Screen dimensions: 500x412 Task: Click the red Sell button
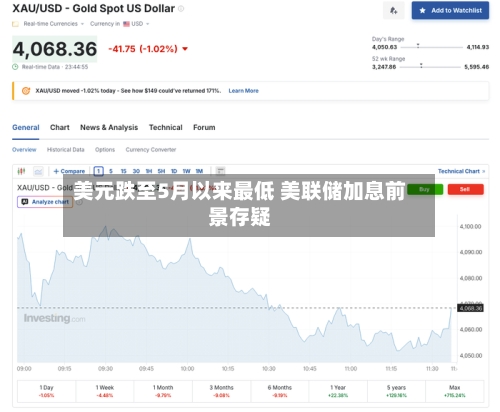465,189
